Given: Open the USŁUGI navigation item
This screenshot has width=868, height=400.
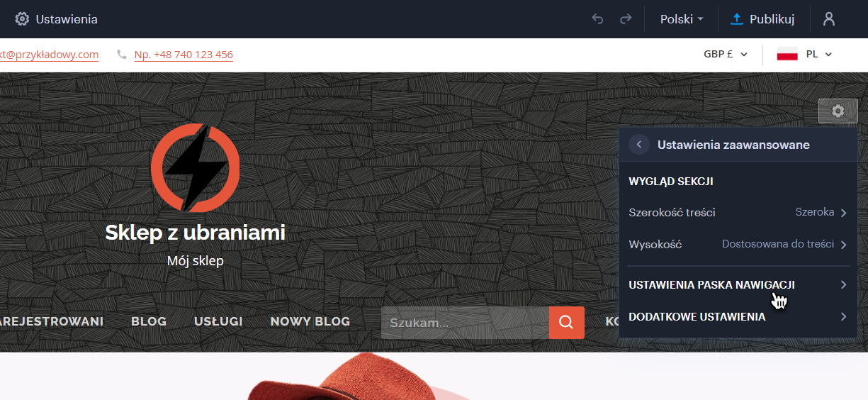Looking at the screenshot, I should [x=218, y=321].
